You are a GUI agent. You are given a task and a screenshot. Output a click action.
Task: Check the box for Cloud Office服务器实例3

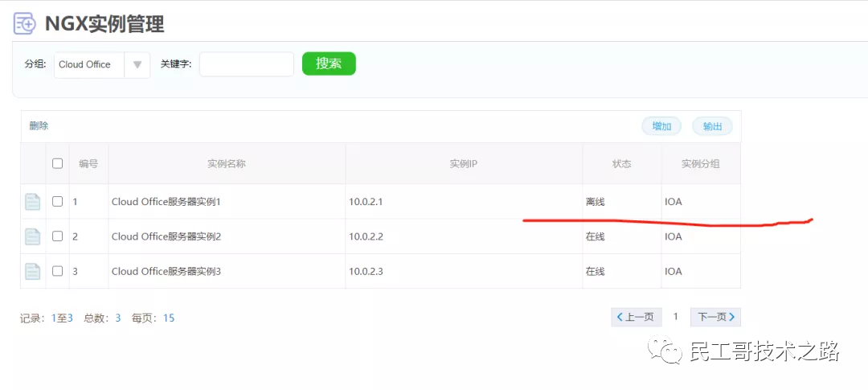pos(58,272)
